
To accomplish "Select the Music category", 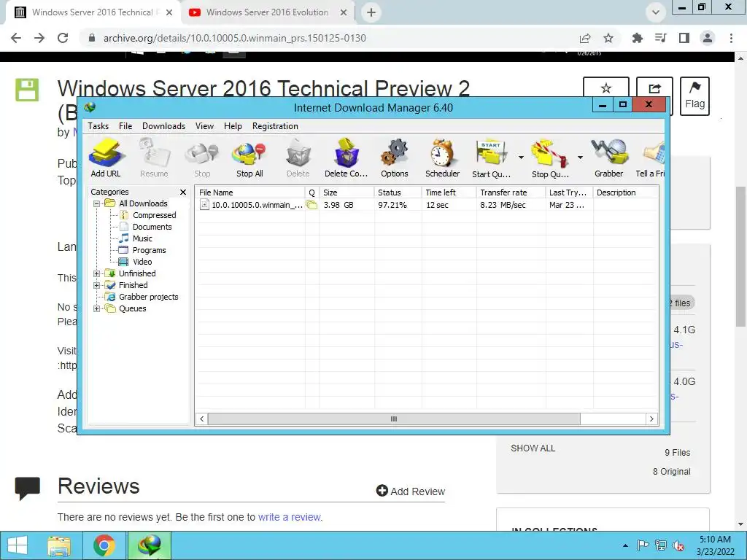I will 142,238.
